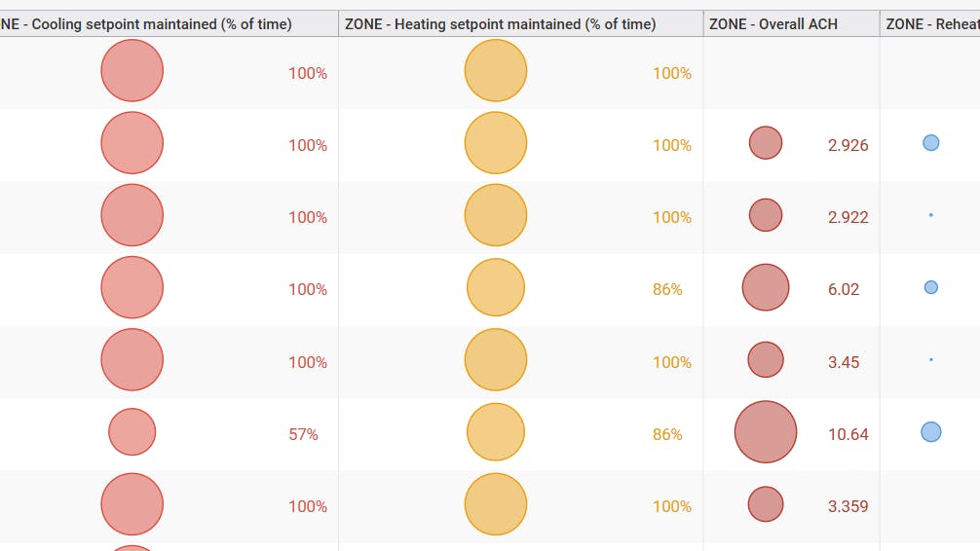
Task: Click the red 57% cooling setpoint bubble
Action: click(x=132, y=432)
